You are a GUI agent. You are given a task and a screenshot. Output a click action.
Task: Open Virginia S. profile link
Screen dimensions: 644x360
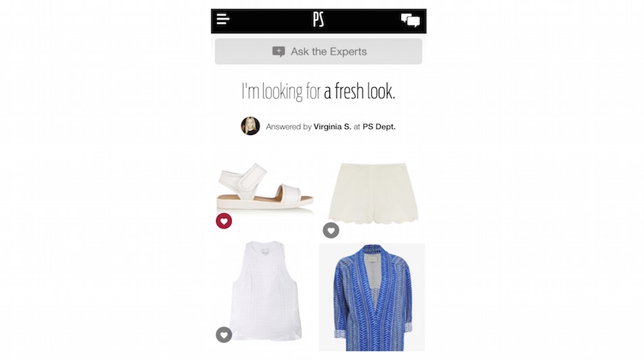(332, 126)
